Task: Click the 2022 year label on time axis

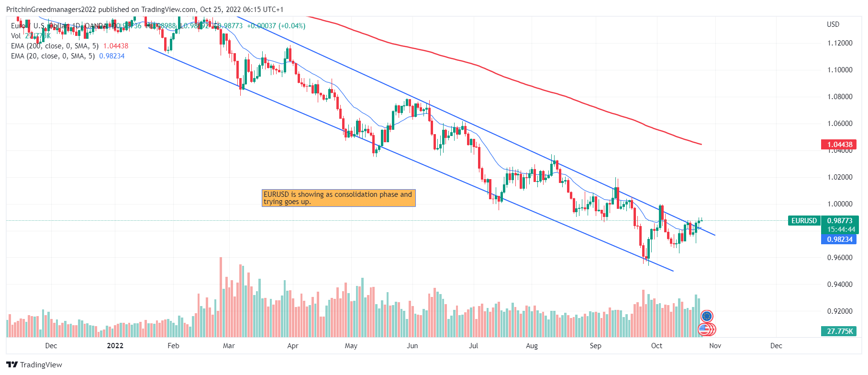Action: pyautogui.click(x=115, y=346)
